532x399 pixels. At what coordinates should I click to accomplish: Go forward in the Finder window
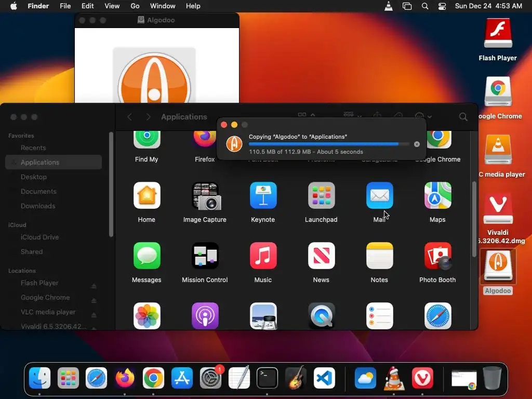pos(148,117)
